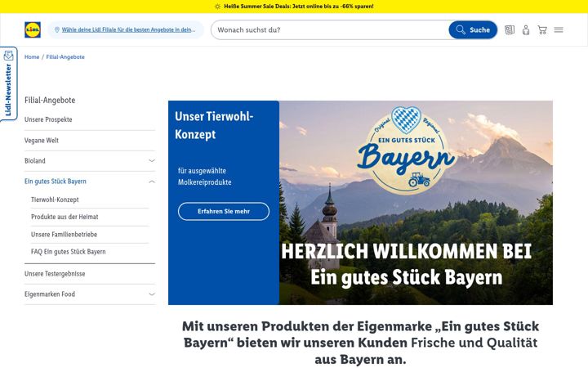Select Eigenmarken Food menu entry
The width and height of the screenshot is (588, 368).
pyautogui.click(x=50, y=294)
